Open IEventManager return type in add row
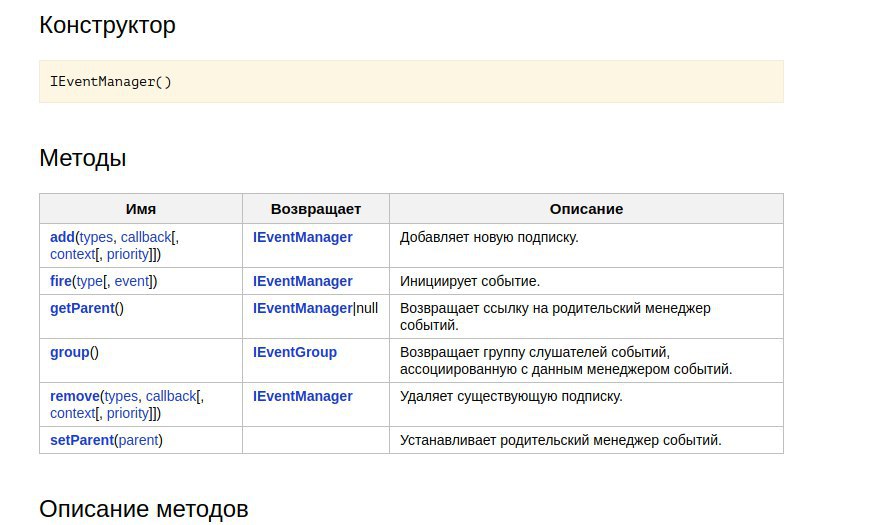 coord(303,237)
